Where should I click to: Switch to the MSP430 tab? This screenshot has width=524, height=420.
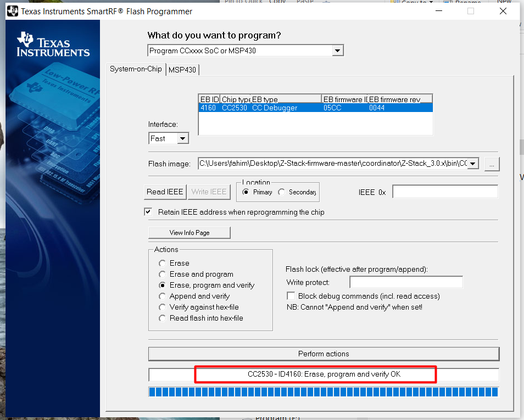[182, 70]
